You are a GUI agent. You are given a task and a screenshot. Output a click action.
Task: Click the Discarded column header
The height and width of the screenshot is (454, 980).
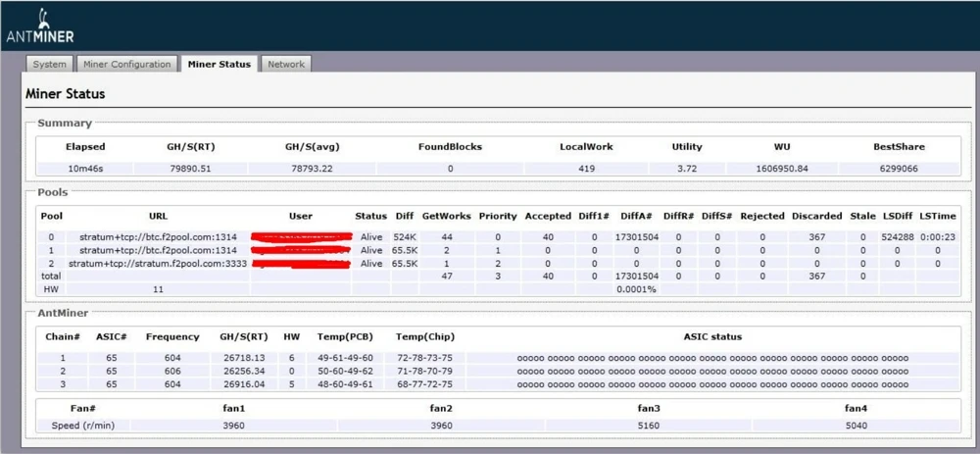(x=815, y=216)
